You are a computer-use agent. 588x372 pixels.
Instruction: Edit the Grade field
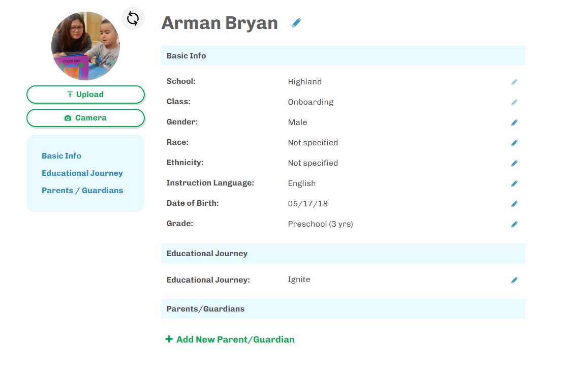click(514, 224)
